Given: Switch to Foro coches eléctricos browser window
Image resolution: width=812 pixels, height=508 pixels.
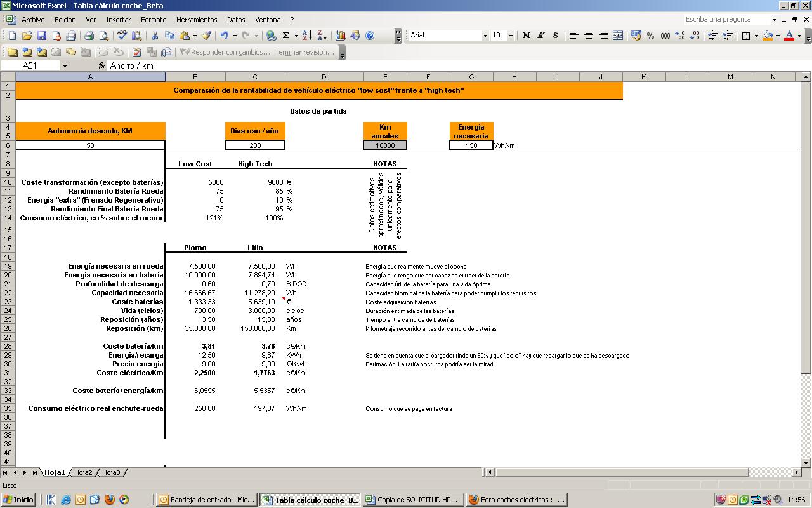Looking at the screenshot, I should click(x=516, y=500).
